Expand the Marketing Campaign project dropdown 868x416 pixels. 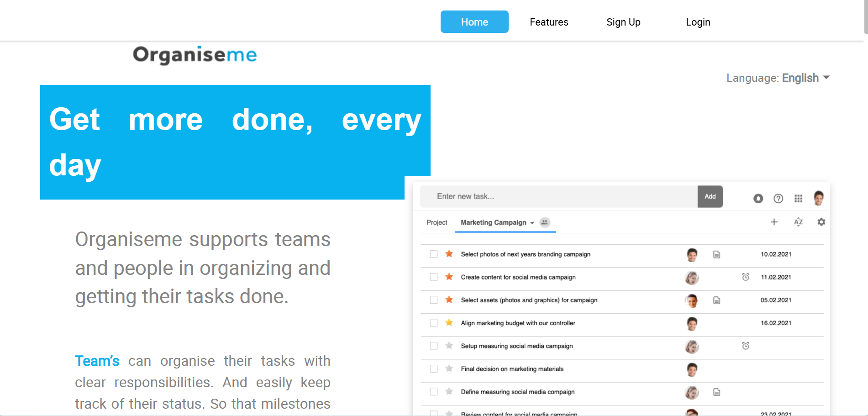pos(531,223)
